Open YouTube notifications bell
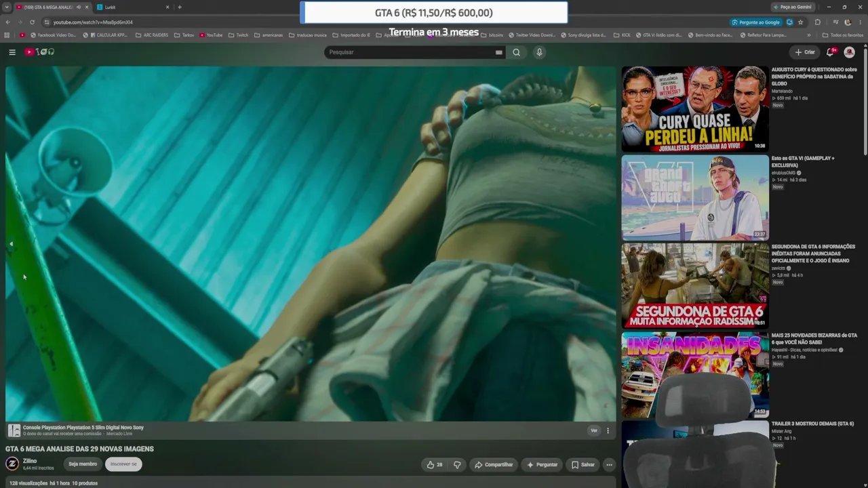The height and width of the screenshot is (488, 868). pyautogui.click(x=831, y=52)
